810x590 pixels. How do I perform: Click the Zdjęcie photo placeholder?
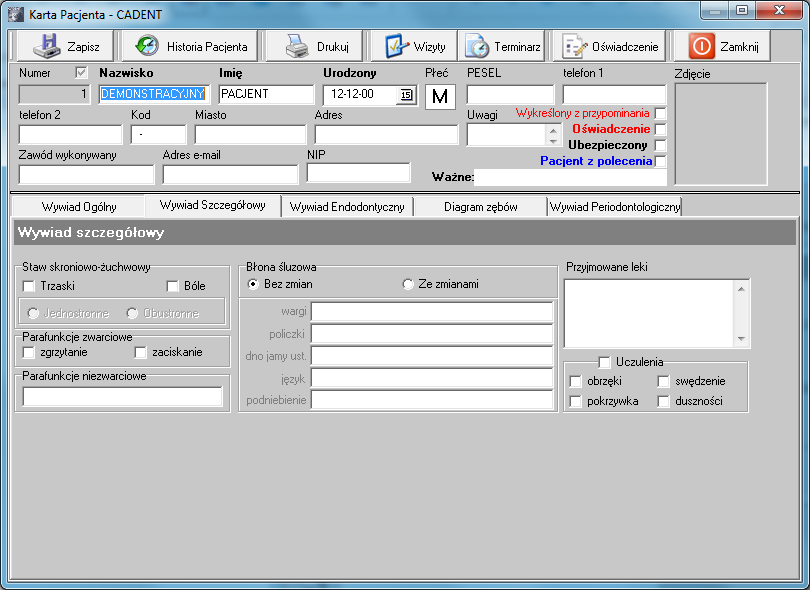pos(721,134)
